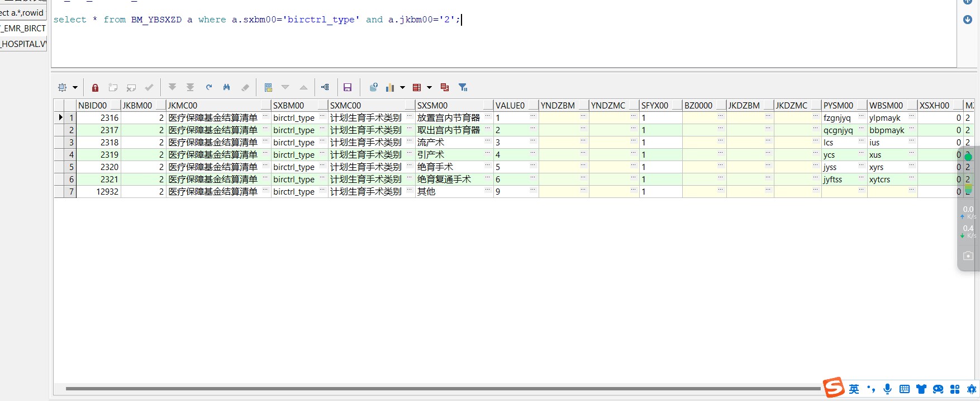Click the red lock edit-data icon
980x401 pixels.
coord(95,87)
